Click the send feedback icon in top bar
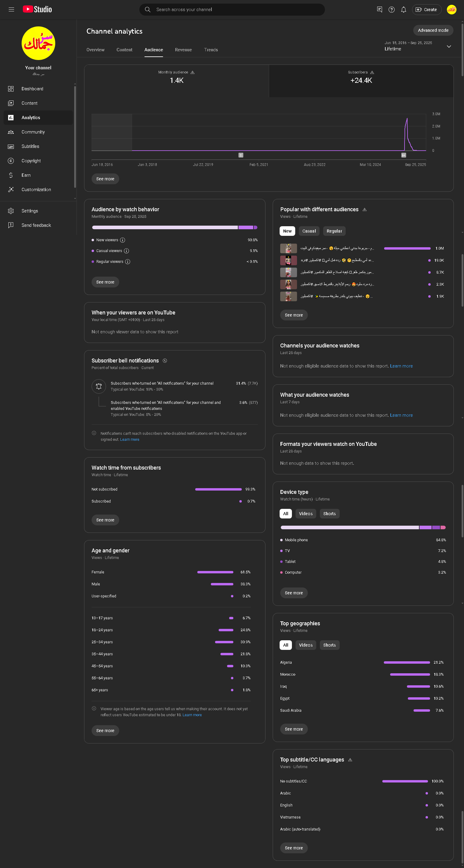 [x=379, y=9]
